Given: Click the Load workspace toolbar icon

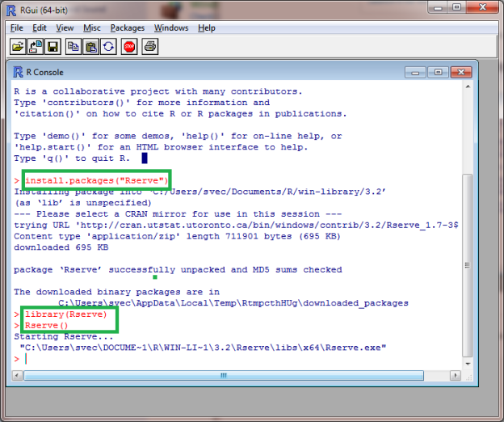Looking at the screenshot, I should [x=35, y=47].
